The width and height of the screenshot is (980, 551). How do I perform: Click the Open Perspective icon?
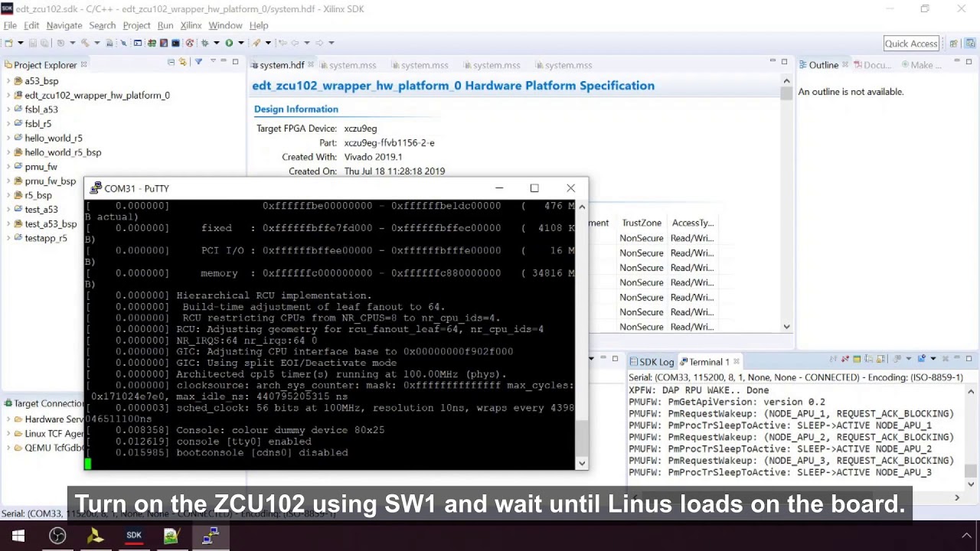[953, 44]
